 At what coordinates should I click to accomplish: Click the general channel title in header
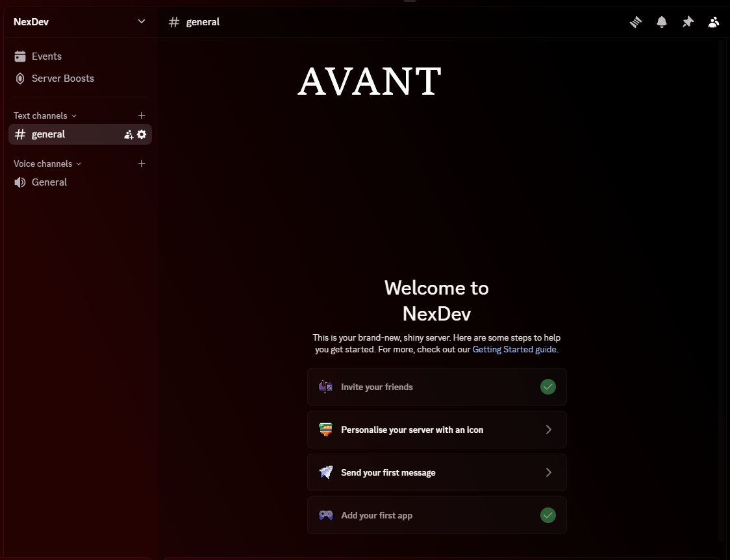[x=203, y=22]
